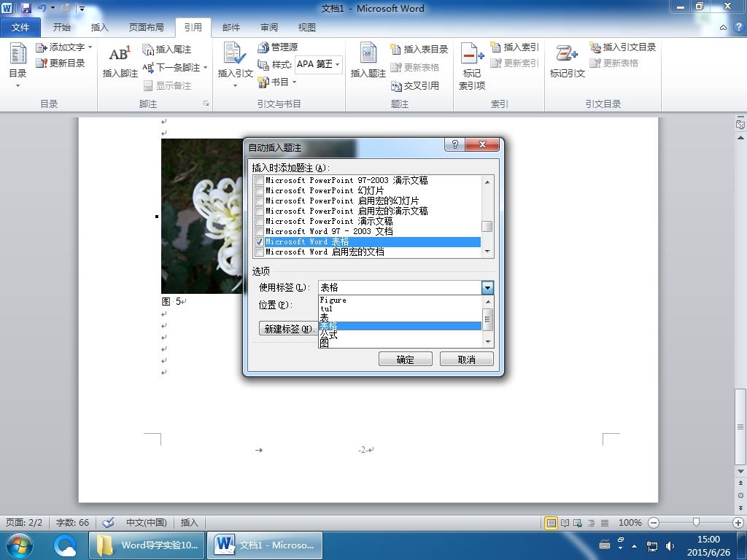Screen dimensions: 747x560
Task: Switch to Full Screen Reading view icon
Action: (x=565, y=523)
